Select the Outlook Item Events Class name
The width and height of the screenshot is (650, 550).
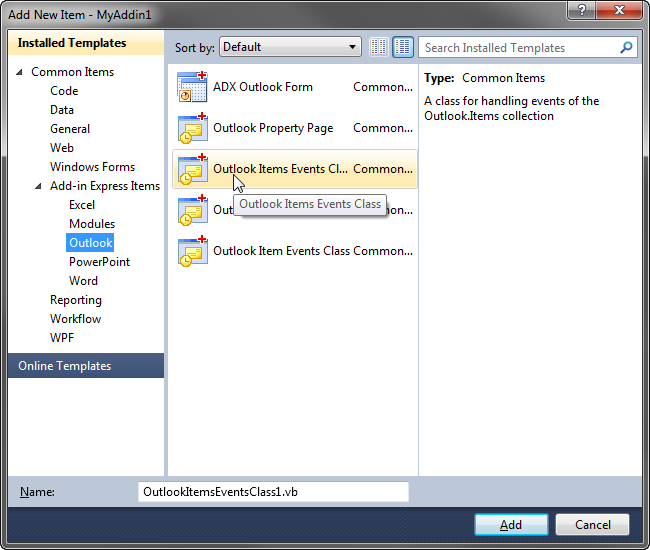point(281,251)
